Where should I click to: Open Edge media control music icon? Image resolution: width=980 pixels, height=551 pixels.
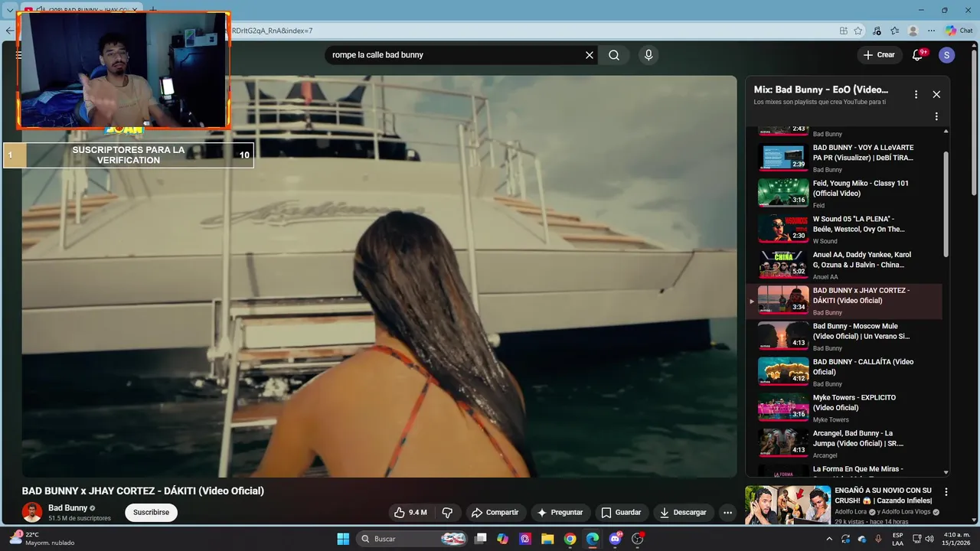877,31
